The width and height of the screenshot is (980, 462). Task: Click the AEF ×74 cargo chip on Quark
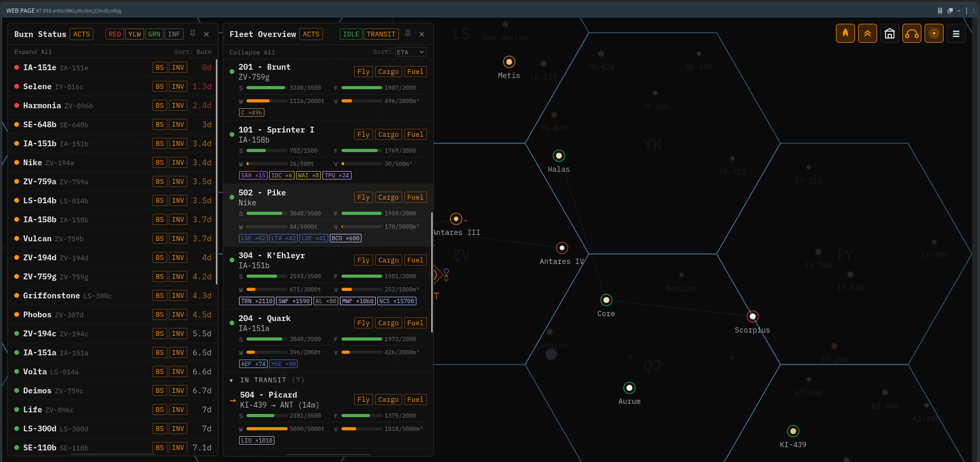(253, 364)
